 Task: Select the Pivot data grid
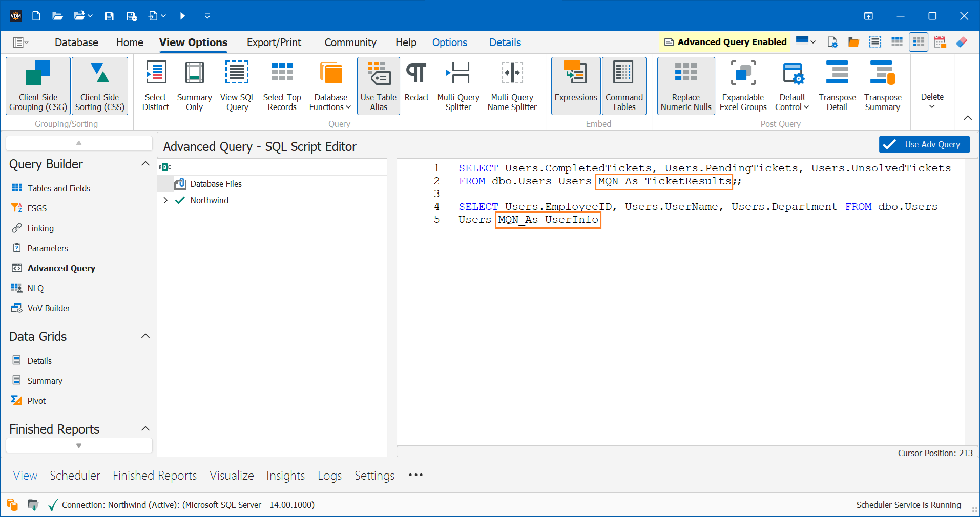[36, 400]
